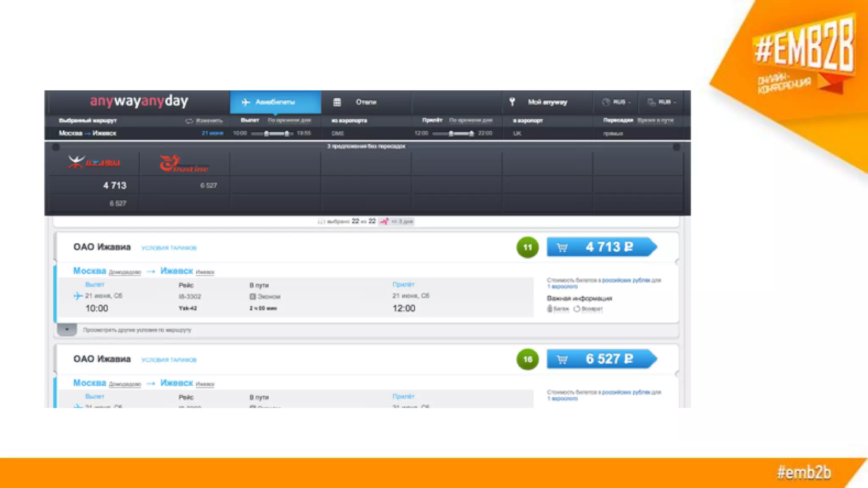
Task: Click the green 16 rating badge
Action: tap(527, 359)
